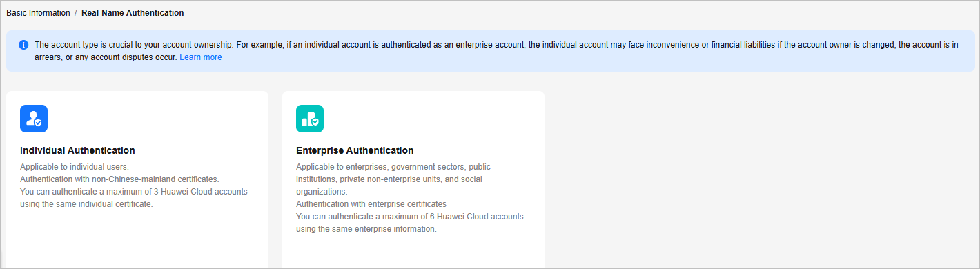The image size is (980, 269).
Task: Choose the Enterprise Authentication heading
Action: point(355,150)
